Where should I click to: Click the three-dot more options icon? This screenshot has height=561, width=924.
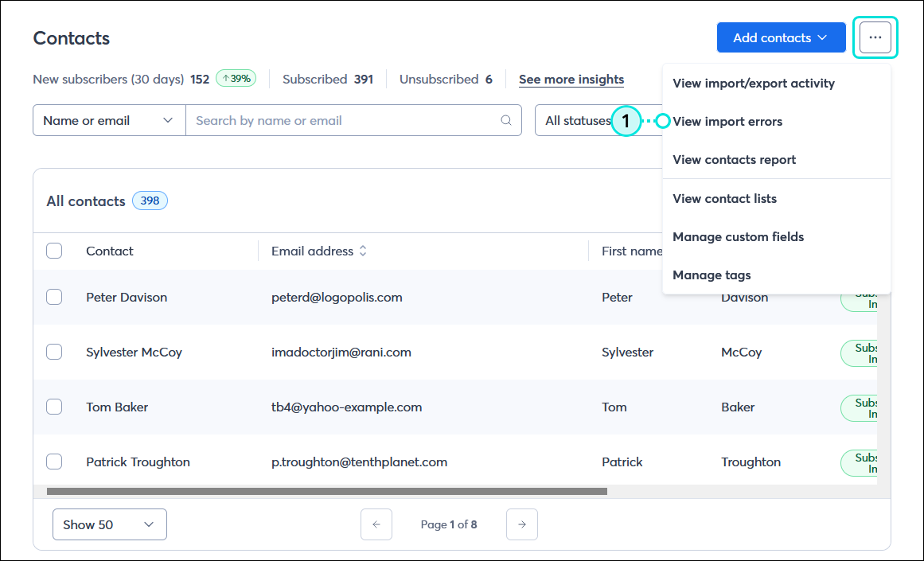[875, 37]
